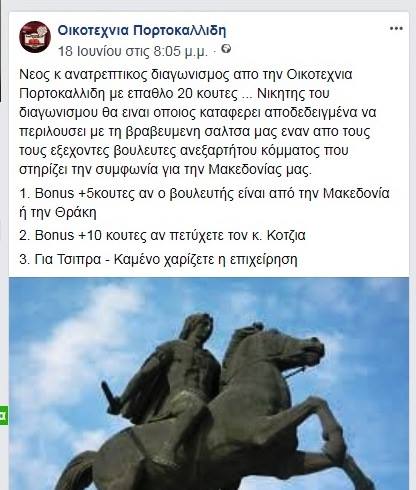Open the Οικοτεχνια Πορτοκαλλιδη page name link

(x=142, y=30)
